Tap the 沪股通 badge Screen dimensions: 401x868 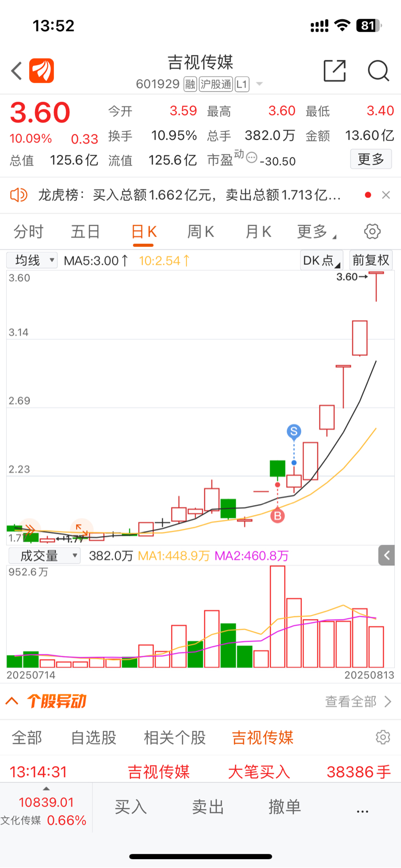216,84
